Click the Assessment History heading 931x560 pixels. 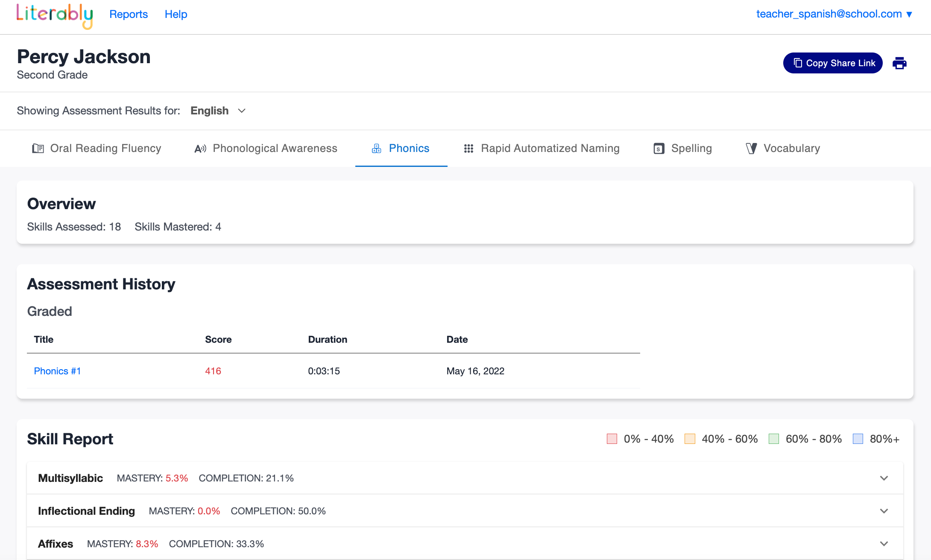(101, 284)
